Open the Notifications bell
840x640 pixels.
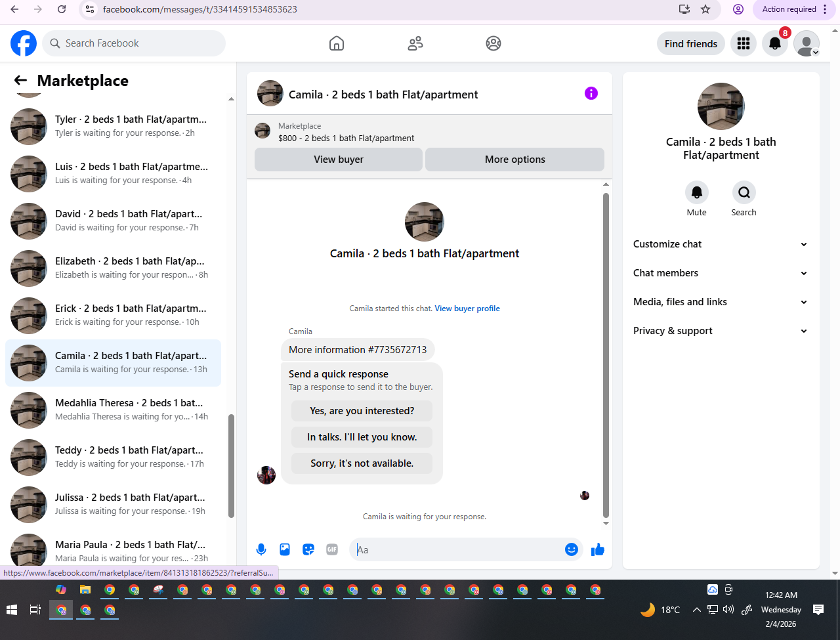point(775,43)
